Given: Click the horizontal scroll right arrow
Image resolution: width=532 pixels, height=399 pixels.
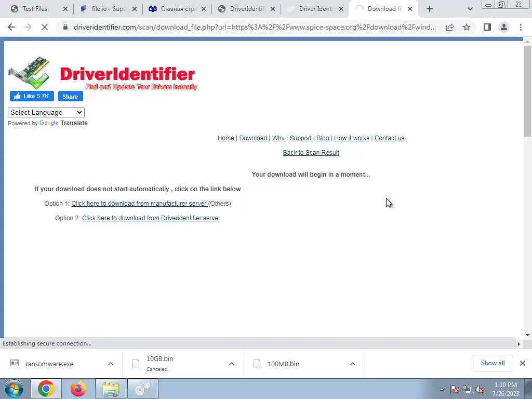Looking at the screenshot, I should tap(519, 344).
